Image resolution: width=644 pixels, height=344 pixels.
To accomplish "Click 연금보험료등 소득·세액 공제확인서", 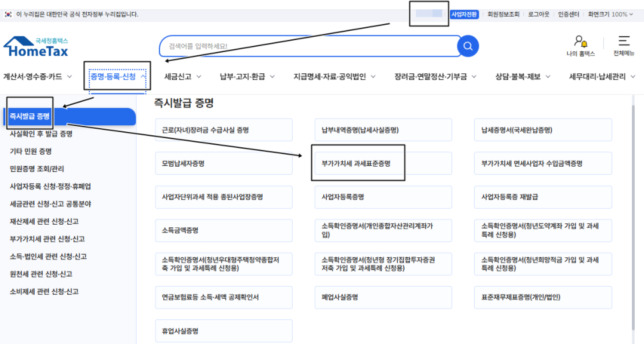I will click(x=224, y=297).
